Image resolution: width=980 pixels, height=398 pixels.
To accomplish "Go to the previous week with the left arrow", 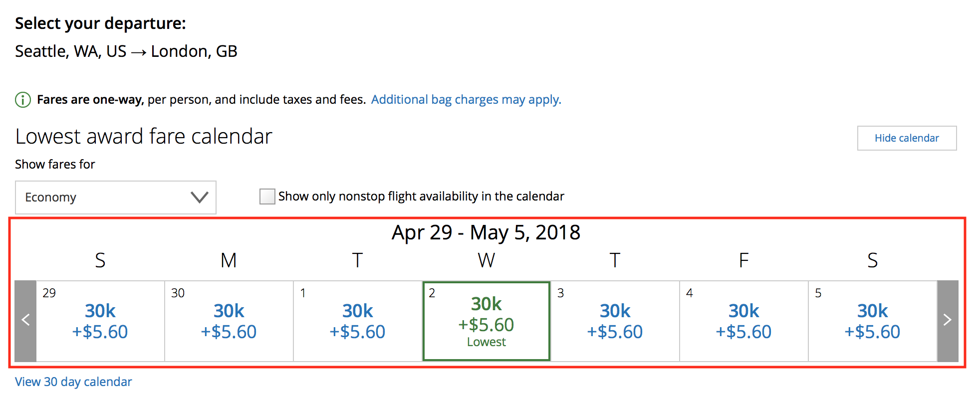I will (25, 321).
